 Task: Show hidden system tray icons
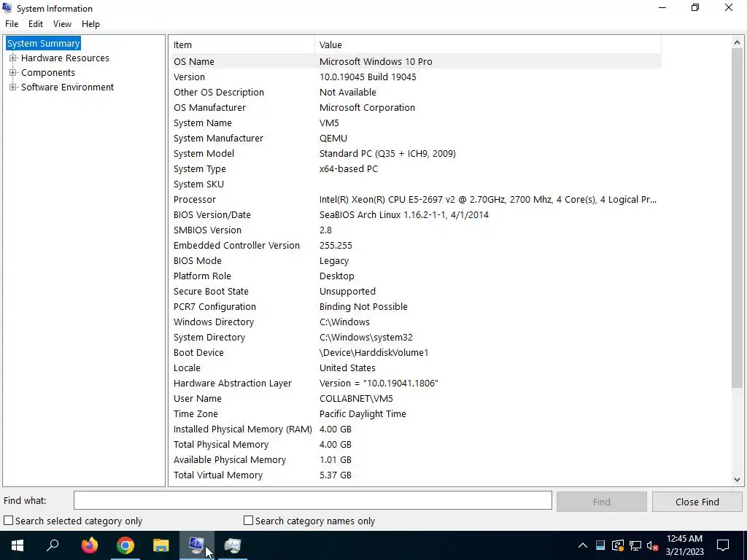[x=582, y=545]
